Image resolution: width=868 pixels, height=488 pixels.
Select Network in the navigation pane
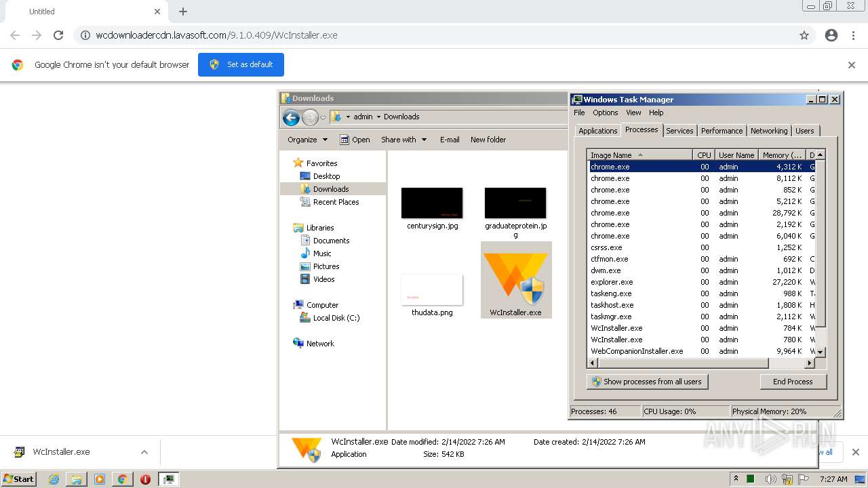[x=320, y=344]
